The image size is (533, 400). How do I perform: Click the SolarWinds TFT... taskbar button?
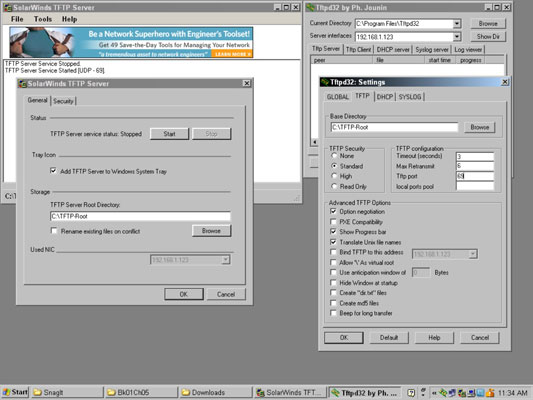click(x=290, y=393)
